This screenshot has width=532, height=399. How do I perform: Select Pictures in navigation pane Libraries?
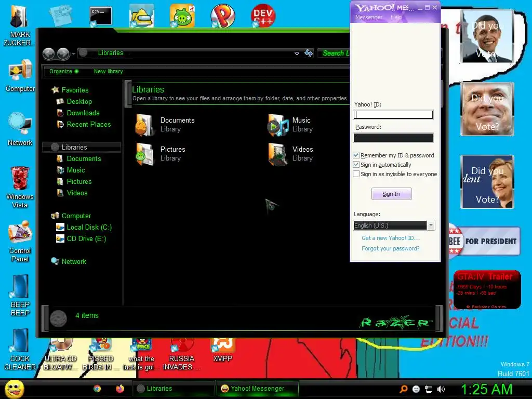(x=79, y=181)
